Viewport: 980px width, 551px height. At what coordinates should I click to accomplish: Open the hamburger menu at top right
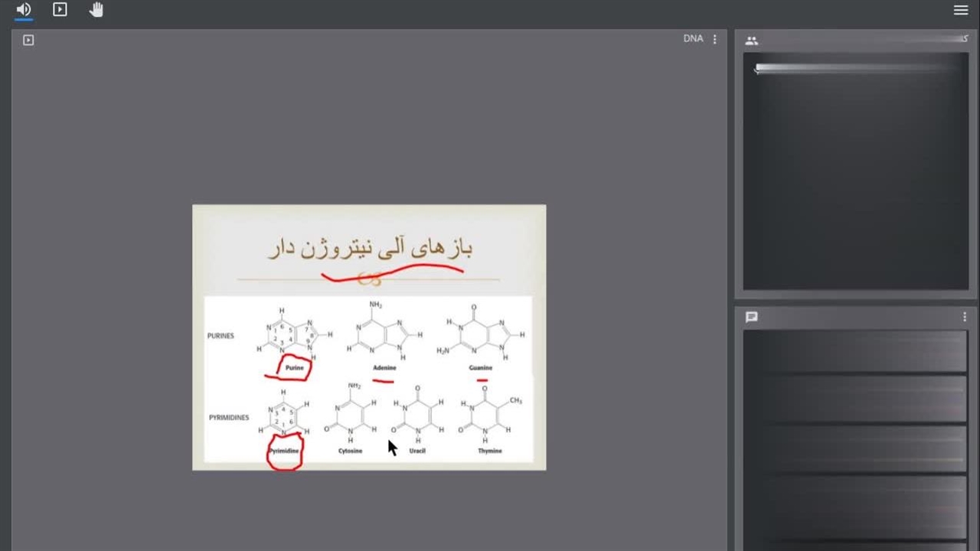961,10
